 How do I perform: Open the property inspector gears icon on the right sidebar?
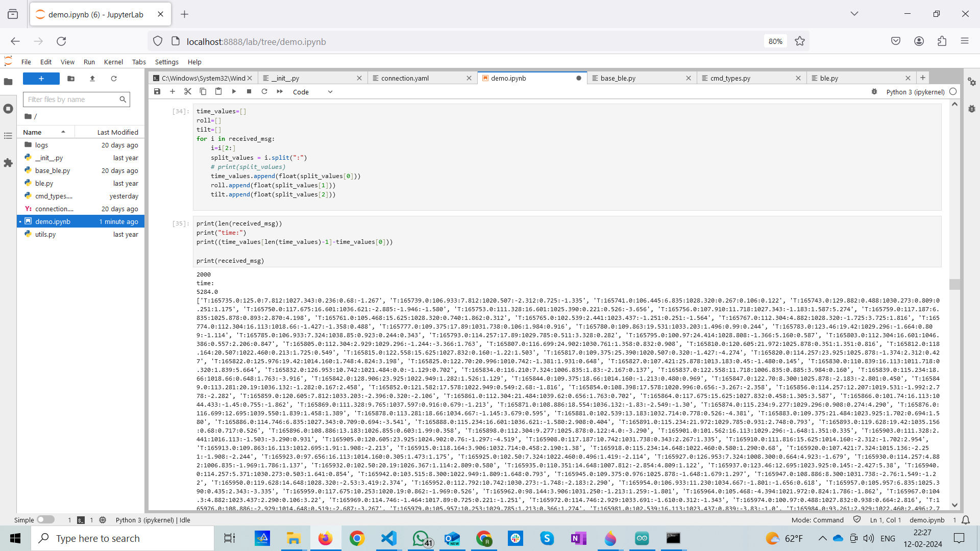972,82
